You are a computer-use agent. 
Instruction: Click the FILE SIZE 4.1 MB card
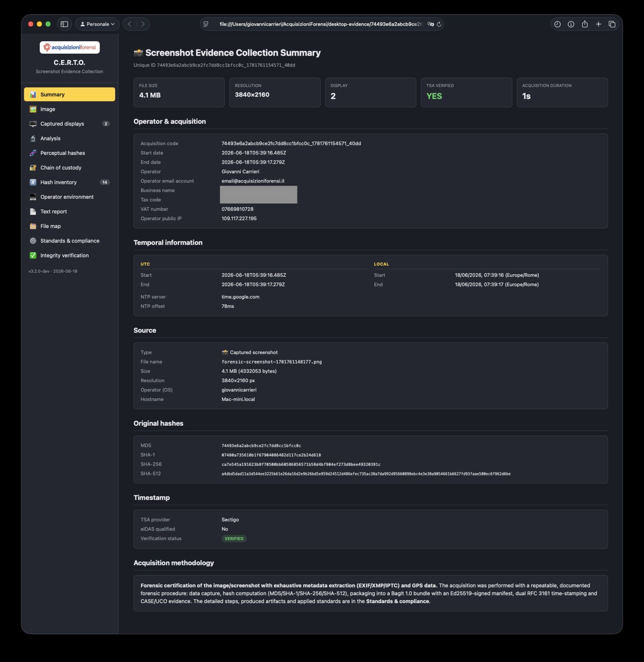coord(179,92)
